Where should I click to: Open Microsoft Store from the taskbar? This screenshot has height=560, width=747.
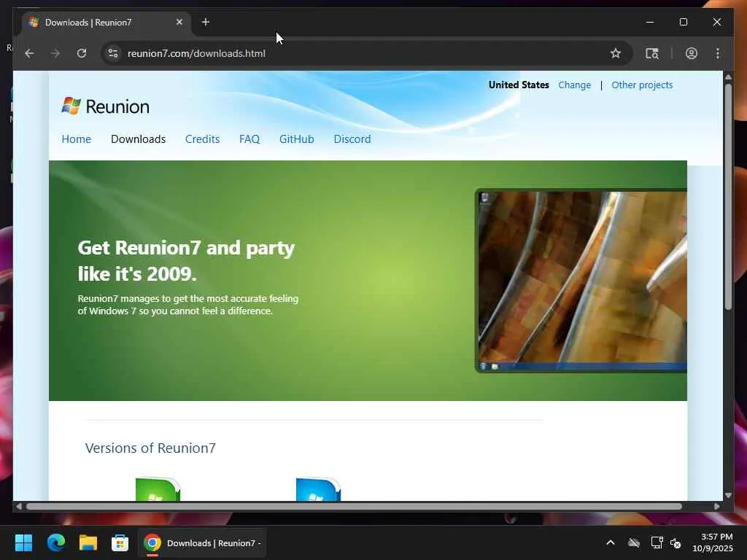120,542
